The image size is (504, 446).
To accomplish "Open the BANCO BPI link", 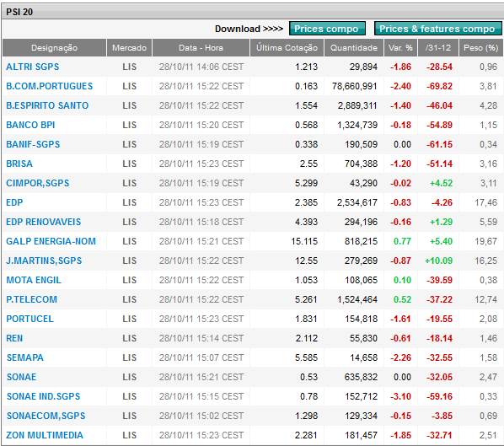I will (30, 125).
